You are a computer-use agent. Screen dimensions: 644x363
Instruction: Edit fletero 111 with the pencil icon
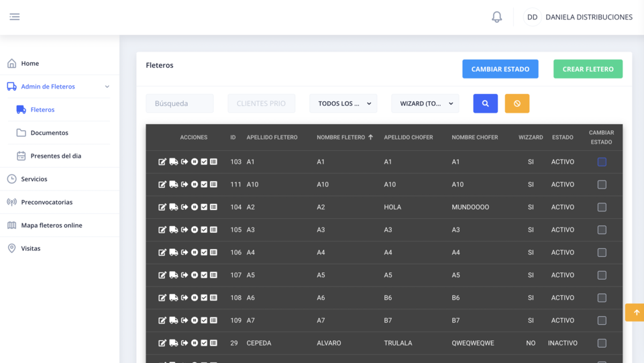162,185
